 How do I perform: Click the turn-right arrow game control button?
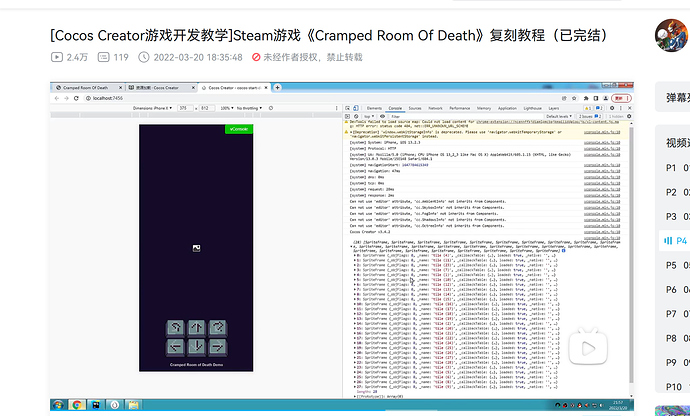click(x=218, y=328)
